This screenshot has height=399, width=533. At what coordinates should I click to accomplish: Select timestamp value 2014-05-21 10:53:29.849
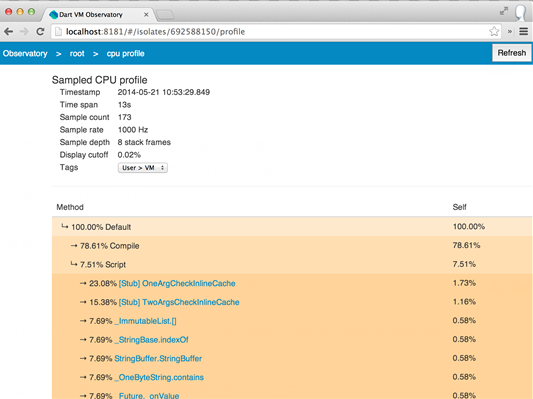point(164,92)
